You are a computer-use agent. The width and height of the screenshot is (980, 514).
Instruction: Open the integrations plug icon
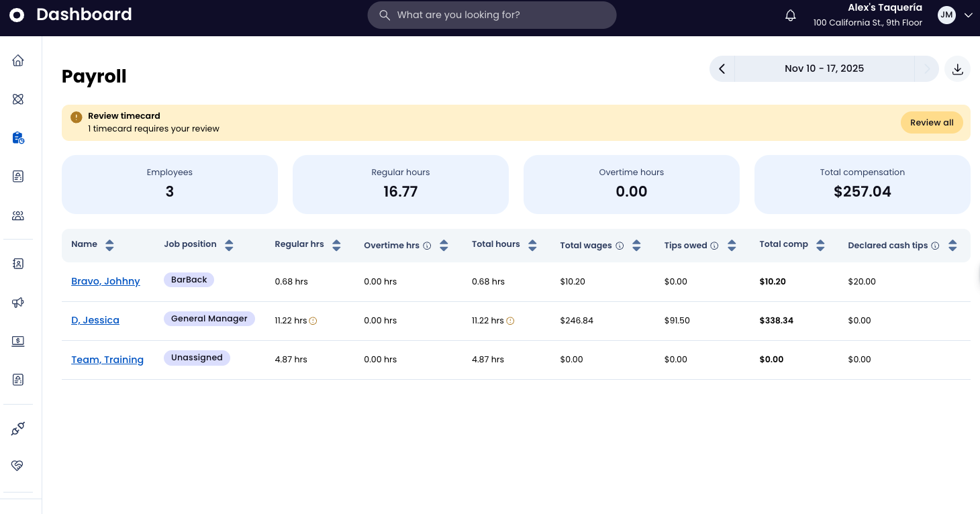point(18,429)
